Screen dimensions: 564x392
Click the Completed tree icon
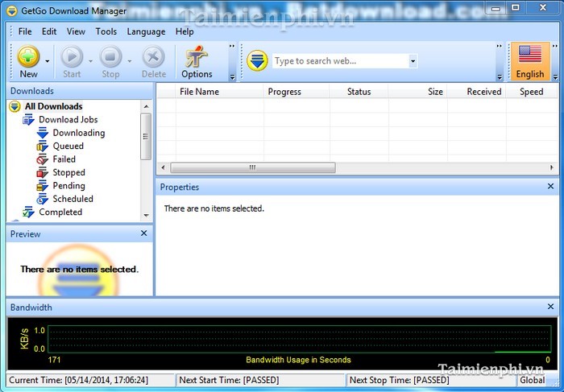[x=28, y=212]
